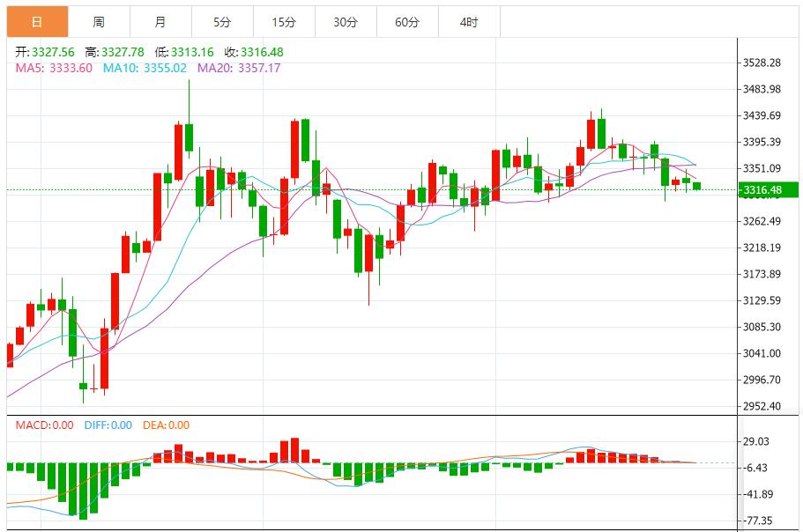Click the MA20: 3357.17 indicator label

(239, 68)
